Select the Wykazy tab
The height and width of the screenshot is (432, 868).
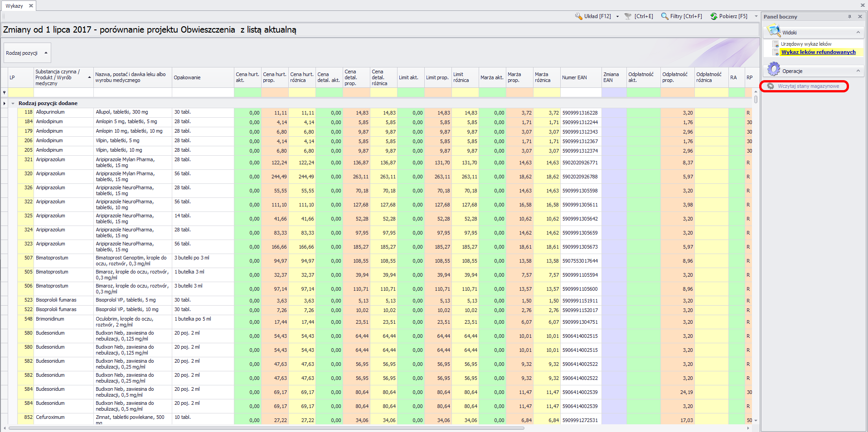pyautogui.click(x=15, y=6)
